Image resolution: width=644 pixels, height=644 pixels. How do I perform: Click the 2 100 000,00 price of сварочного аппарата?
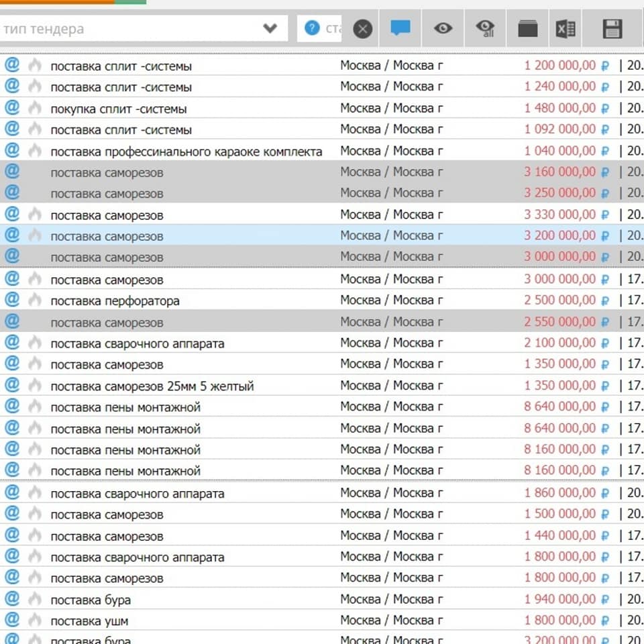[x=559, y=343]
